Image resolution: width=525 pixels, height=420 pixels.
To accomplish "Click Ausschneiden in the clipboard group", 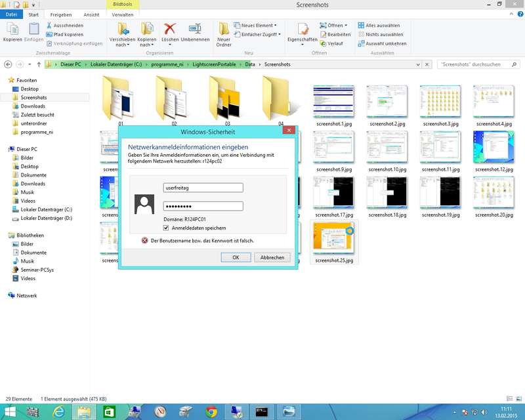I will pos(68,25).
